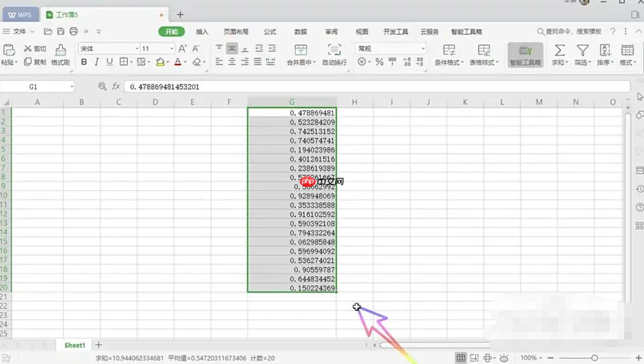Click the Cut (剪切) scissors button
Image resolution: width=644 pixels, height=364 pixels.
34,49
